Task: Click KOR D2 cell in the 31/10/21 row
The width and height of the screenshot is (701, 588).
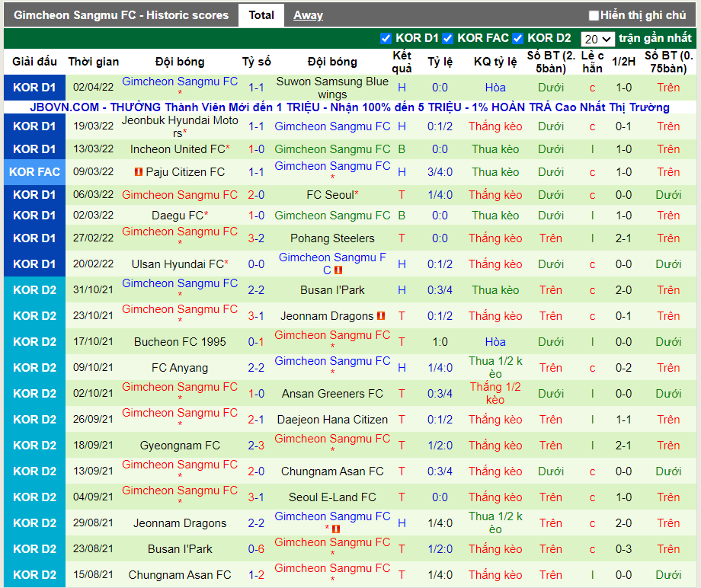Action: pyautogui.click(x=34, y=290)
